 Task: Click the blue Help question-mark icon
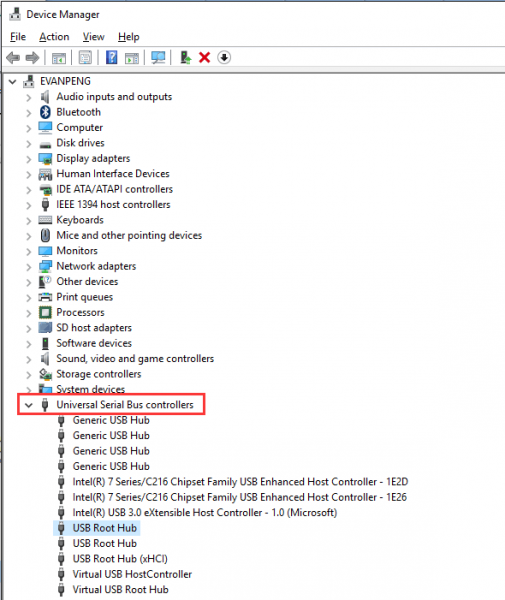pyautogui.click(x=112, y=58)
